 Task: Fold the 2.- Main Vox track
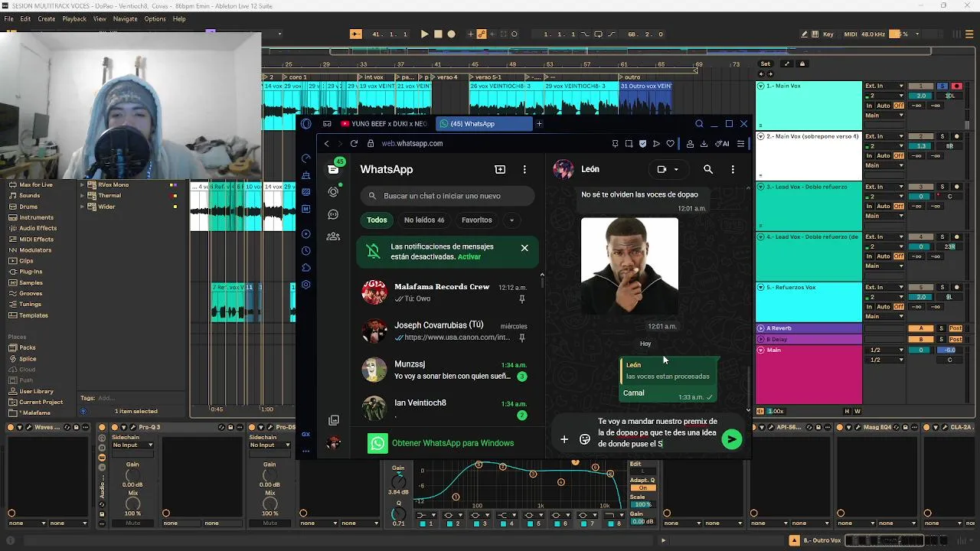(x=761, y=136)
